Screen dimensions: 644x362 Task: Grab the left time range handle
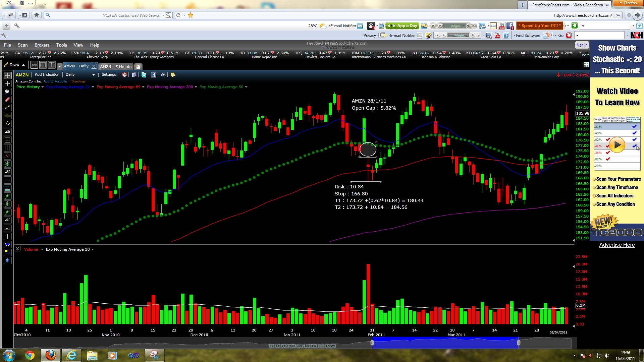[x=372, y=343]
